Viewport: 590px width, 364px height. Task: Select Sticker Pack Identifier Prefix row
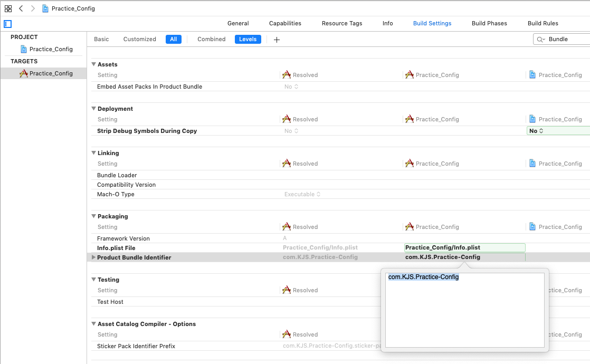coord(236,346)
